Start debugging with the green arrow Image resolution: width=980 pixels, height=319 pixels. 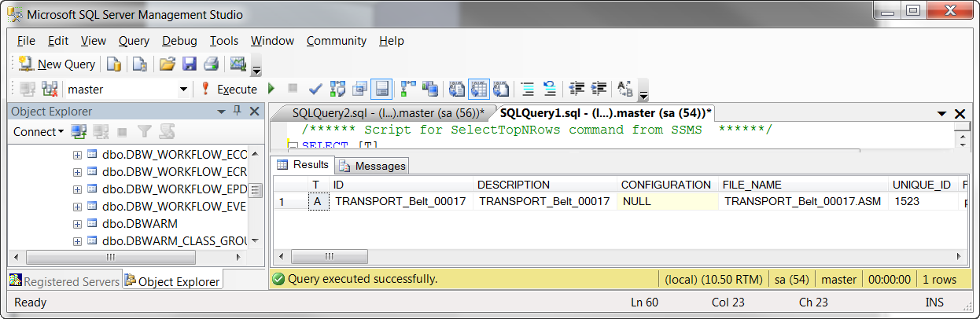tap(271, 89)
